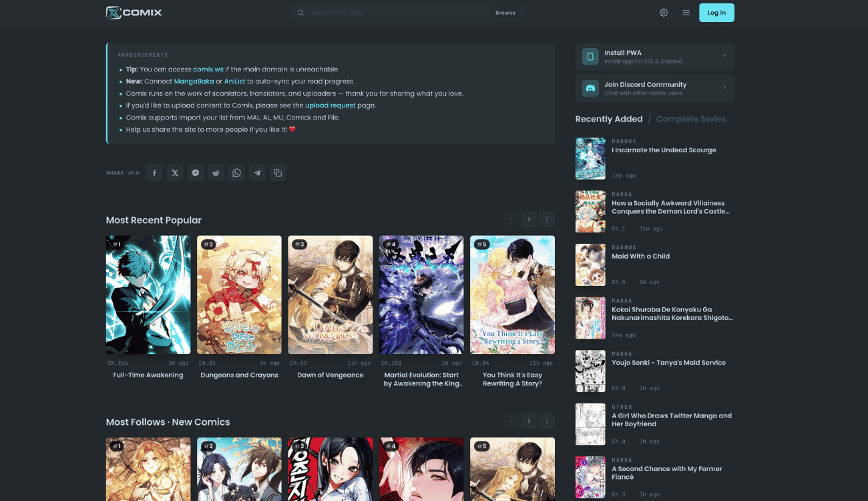Image resolution: width=868 pixels, height=501 pixels.
Task: Click the Most Recent Popular heading
Action: pos(154,220)
